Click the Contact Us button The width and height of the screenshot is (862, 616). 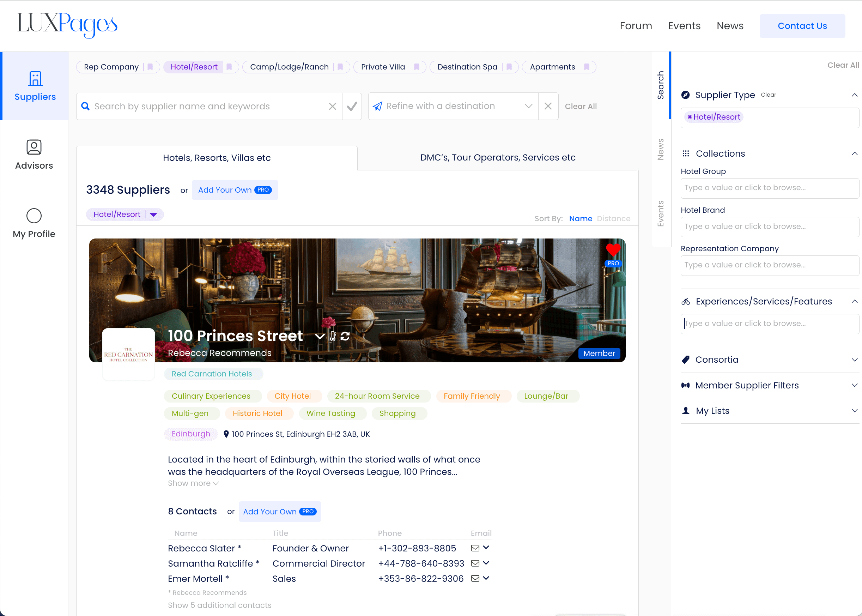click(x=802, y=26)
